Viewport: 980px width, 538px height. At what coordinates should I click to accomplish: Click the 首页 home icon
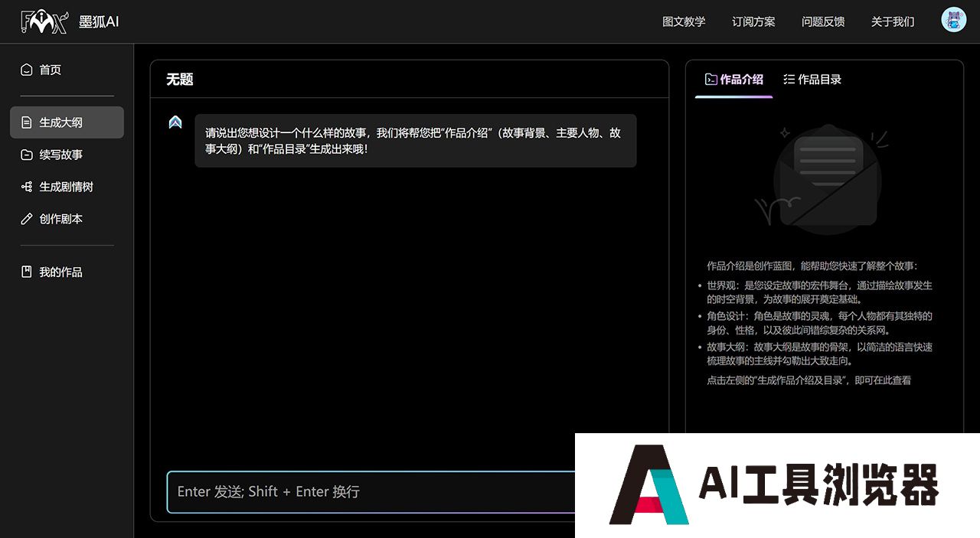pyautogui.click(x=26, y=70)
